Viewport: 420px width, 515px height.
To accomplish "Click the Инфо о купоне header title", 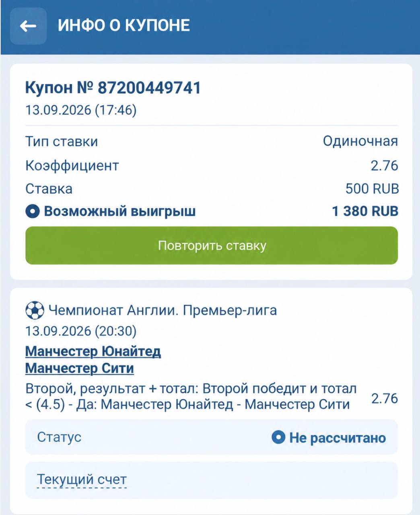I will 124,25.
